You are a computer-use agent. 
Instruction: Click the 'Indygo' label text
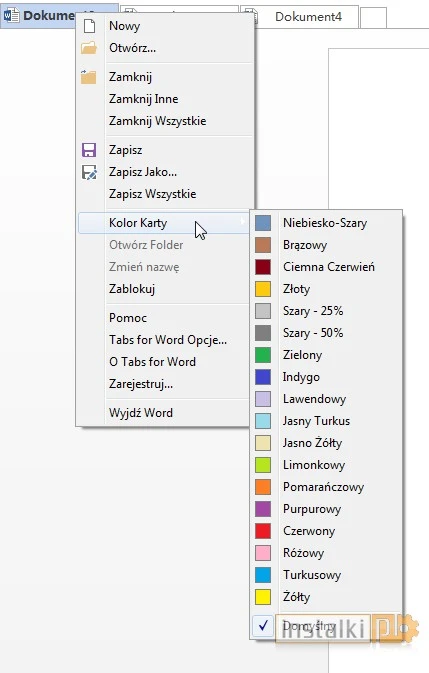pos(301,377)
